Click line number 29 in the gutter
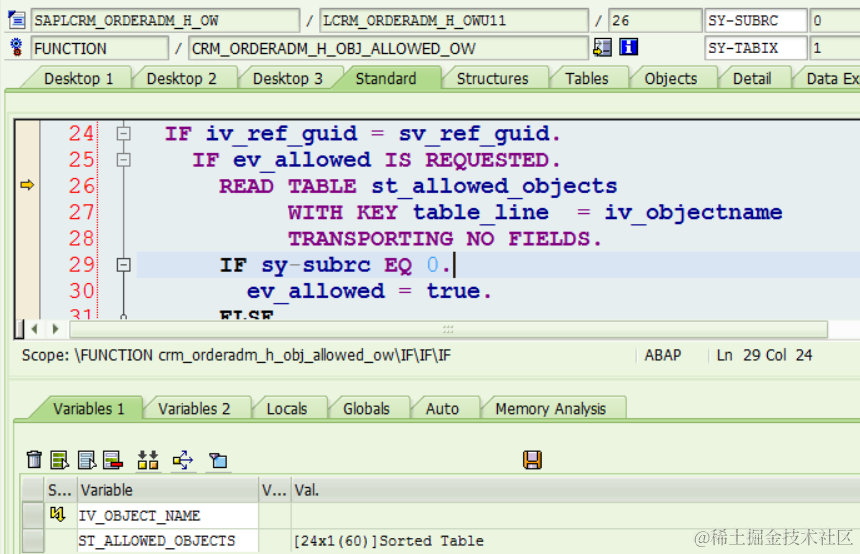Screen dimensions: 860x554 (x=81, y=265)
